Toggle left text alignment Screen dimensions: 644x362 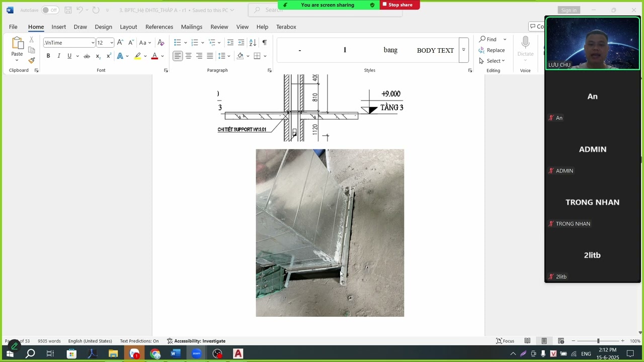[178, 56]
